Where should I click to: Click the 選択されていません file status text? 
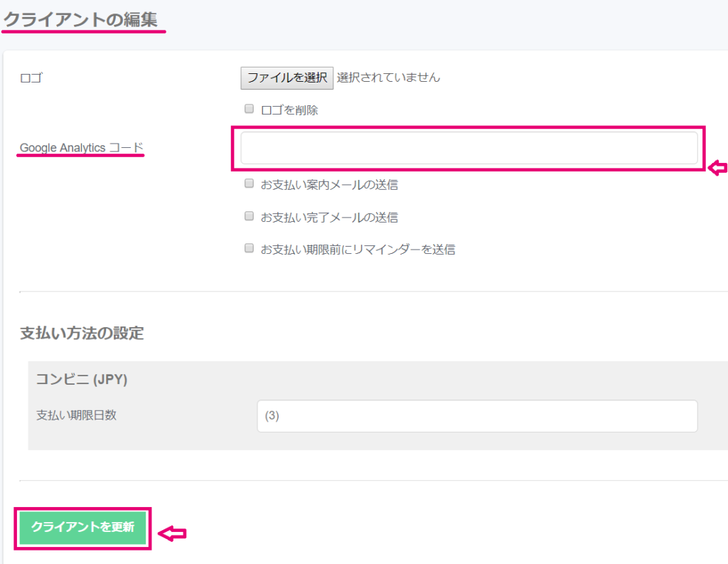388,78
